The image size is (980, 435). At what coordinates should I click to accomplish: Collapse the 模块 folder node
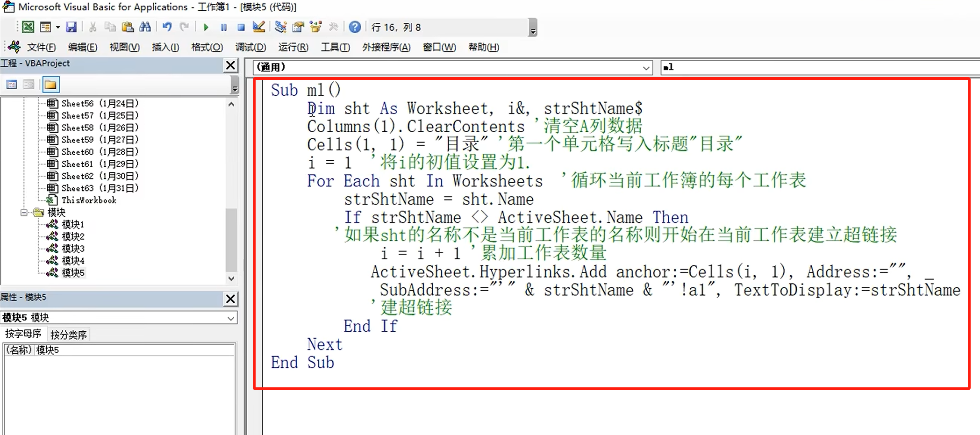click(x=24, y=213)
